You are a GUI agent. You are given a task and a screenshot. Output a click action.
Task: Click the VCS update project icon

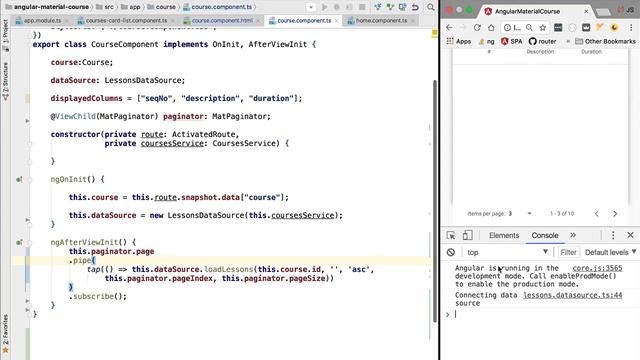(x=378, y=7)
